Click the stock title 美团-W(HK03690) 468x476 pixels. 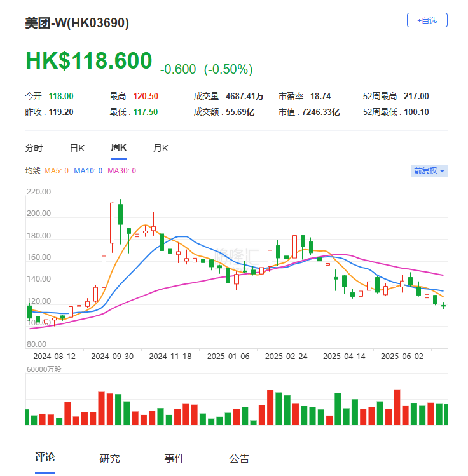click(77, 23)
